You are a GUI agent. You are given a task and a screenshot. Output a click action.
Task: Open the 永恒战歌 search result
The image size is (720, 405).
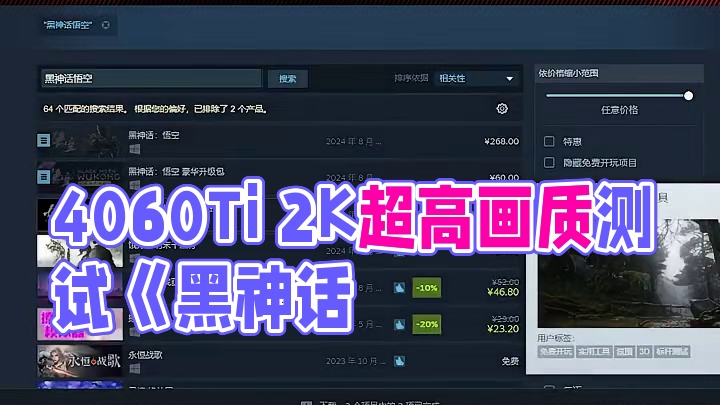[x=279, y=361]
